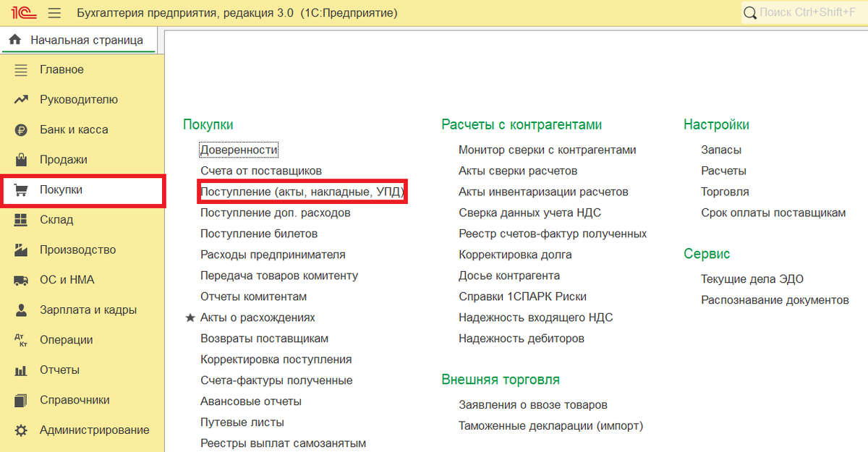
Task: Click the Дт/Кт icon for Операции
Action: tap(21, 340)
